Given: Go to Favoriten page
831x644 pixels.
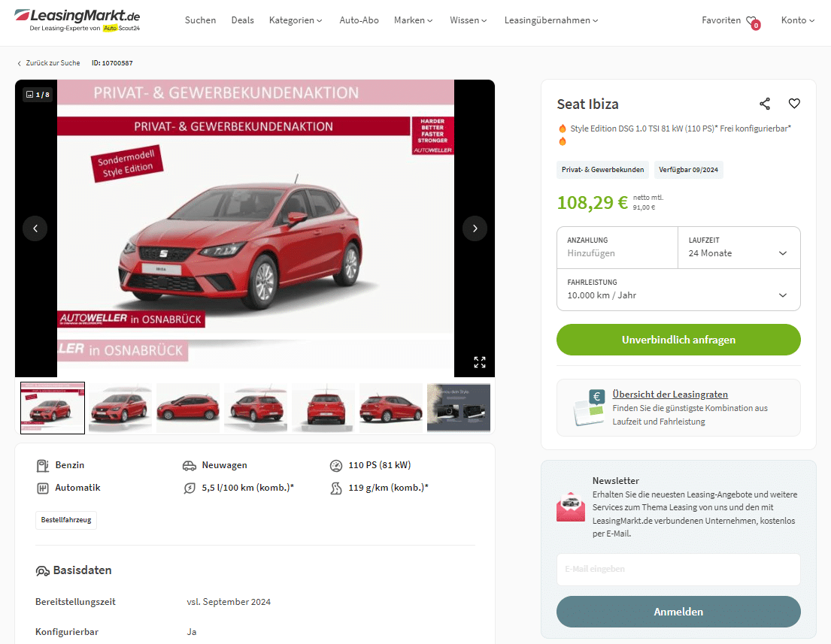Looking at the screenshot, I should tap(721, 20).
